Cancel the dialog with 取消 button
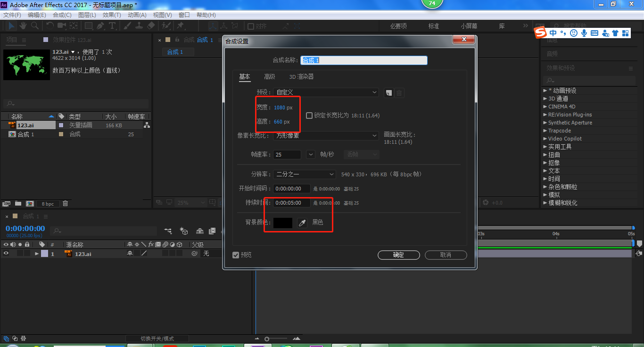This screenshot has height=347, width=644. (x=446, y=255)
